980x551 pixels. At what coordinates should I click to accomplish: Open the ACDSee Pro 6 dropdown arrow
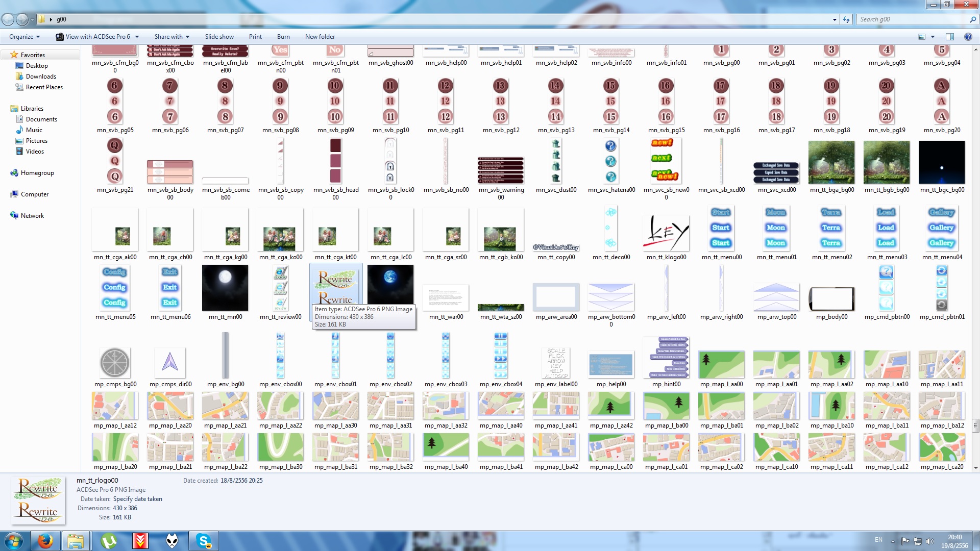pos(137,37)
